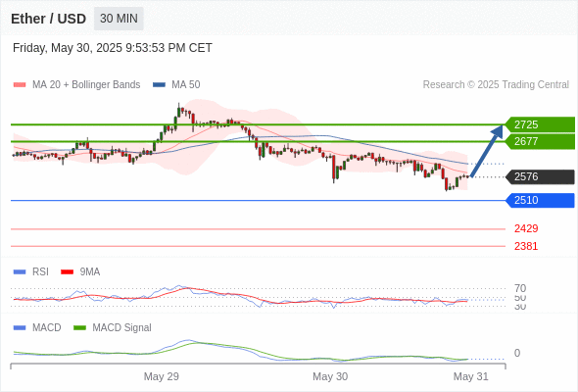Click the MA 50 blue legend swatch
The width and height of the screenshot is (578, 392).
pyautogui.click(x=159, y=85)
